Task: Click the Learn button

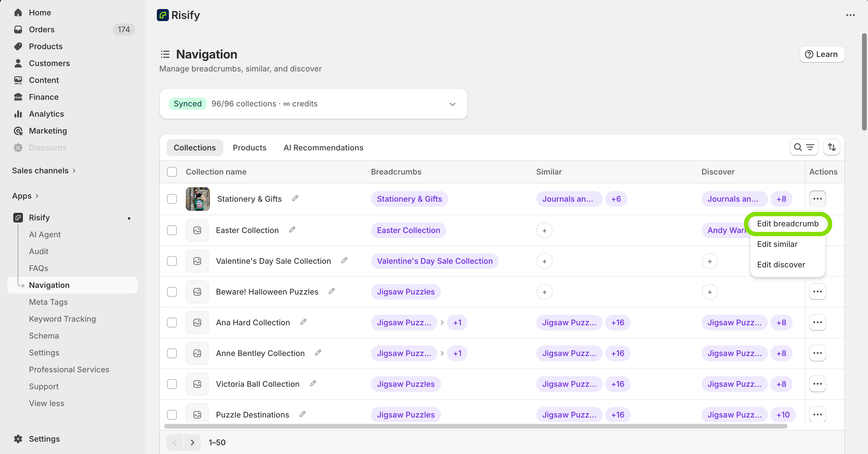Action: click(x=822, y=54)
